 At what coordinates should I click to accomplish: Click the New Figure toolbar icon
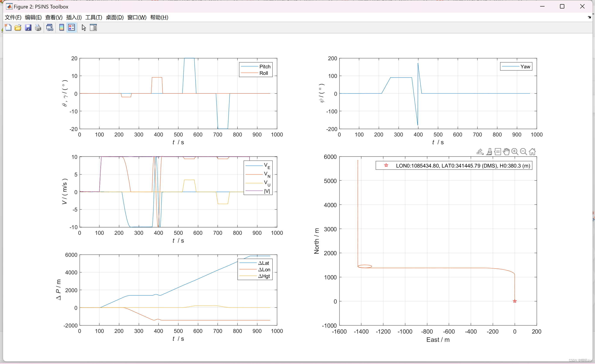pyautogui.click(x=8, y=28)
